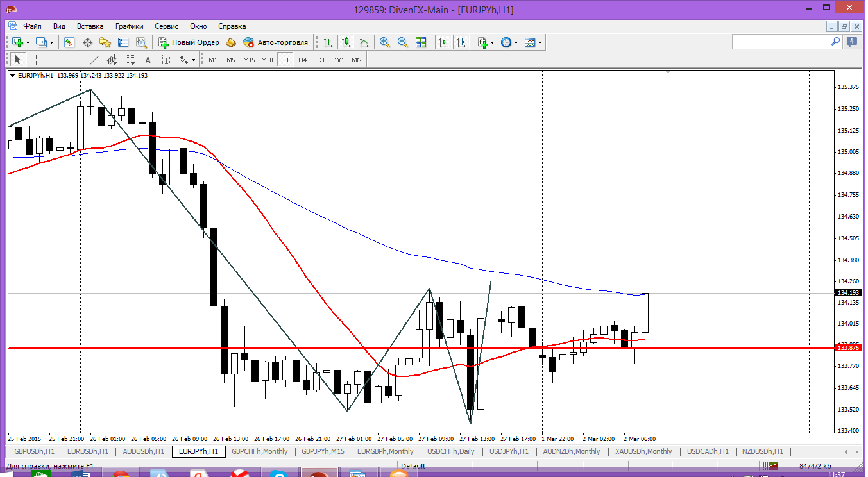Open the Вставка menu
Viewport: 868px width, 477px height.
90,26
